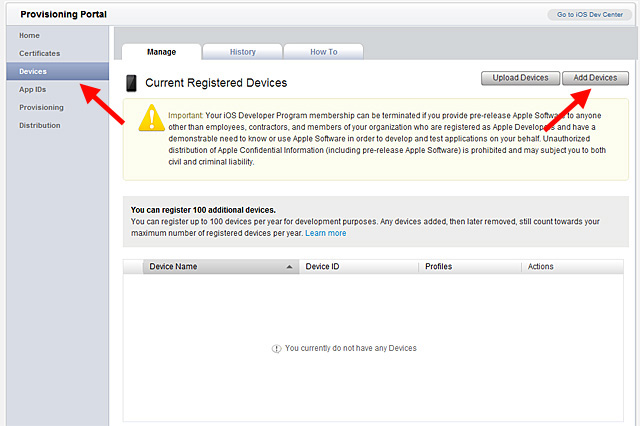Click the Device Name sort arrow
Screen dimensions: 640x426
(290, 267)
